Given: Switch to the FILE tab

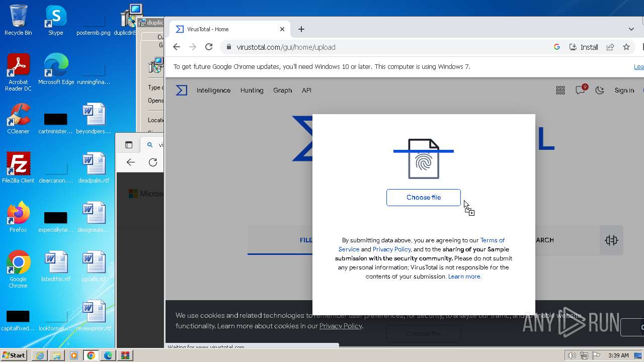Looking at the screenshot, I should point(306,240).
